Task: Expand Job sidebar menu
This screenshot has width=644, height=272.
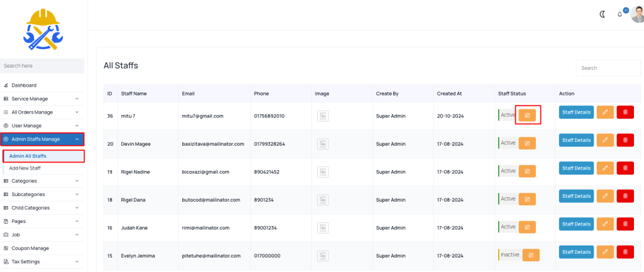Action: pos(42,235)
